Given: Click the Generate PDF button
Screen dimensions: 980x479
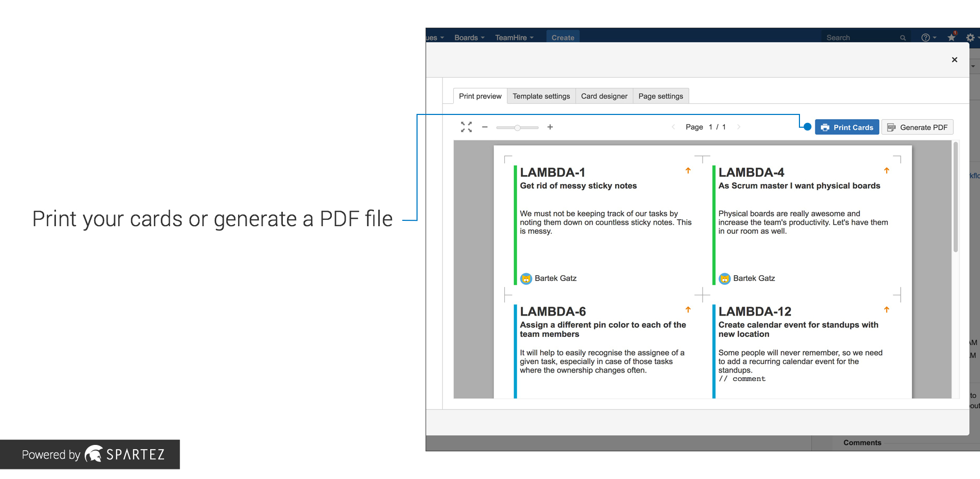Looking at the screenshot, I should click(x=917, y=127).
